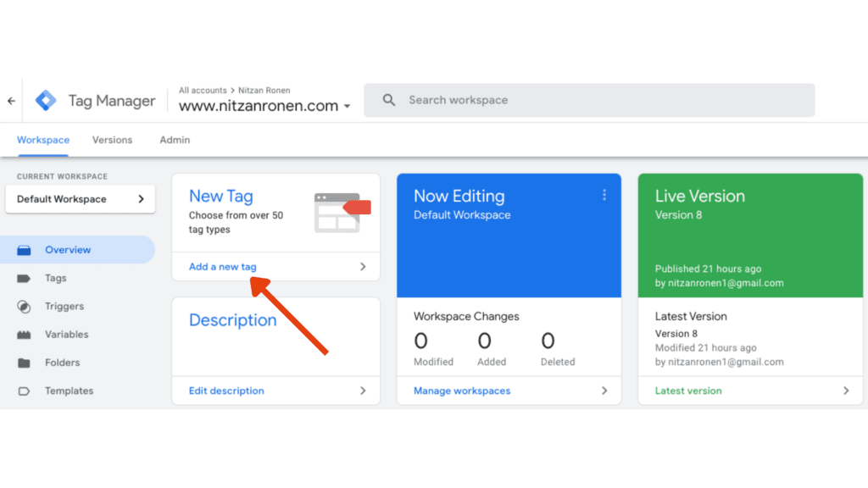Click the Tag Manager logo icon

(46, 101)
